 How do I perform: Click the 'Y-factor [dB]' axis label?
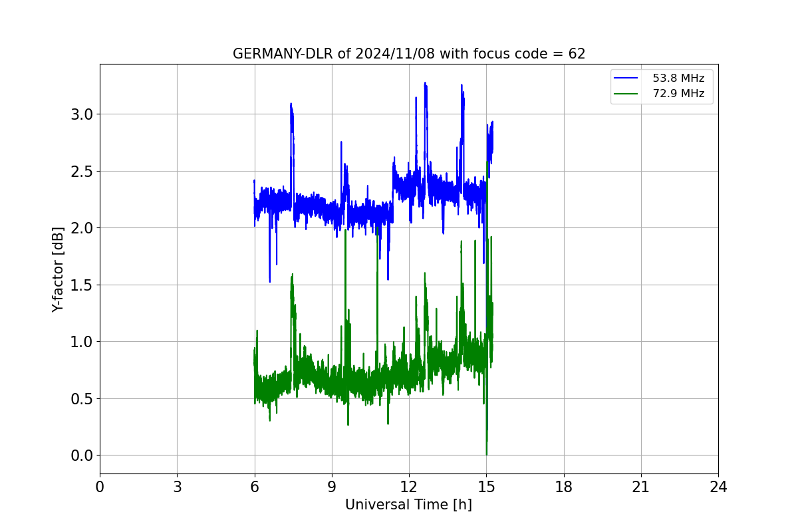tap(59, 269)
